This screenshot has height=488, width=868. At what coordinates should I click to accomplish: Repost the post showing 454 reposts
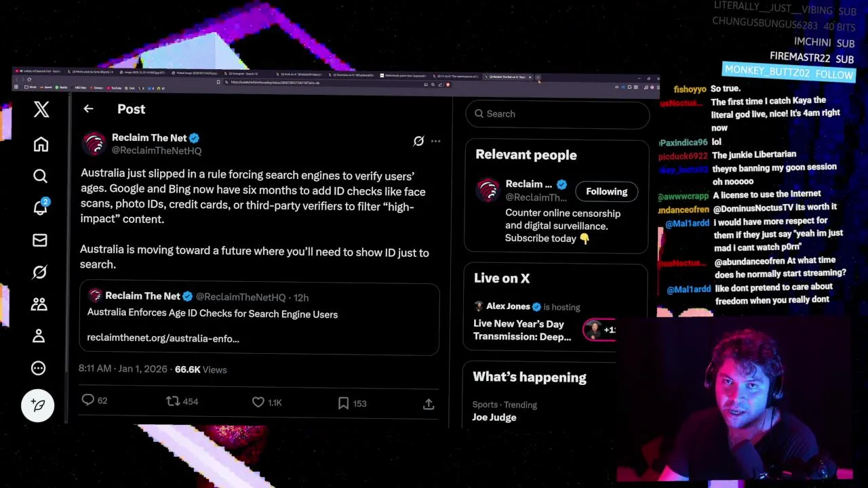tap(182, 401)
